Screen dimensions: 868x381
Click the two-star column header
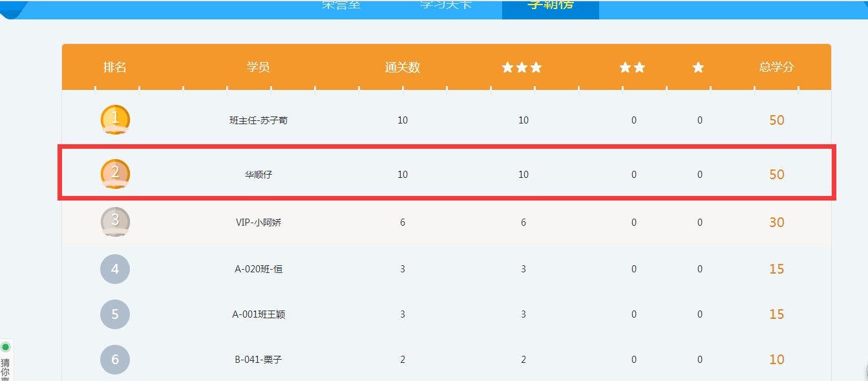click(x=632, y=67)
